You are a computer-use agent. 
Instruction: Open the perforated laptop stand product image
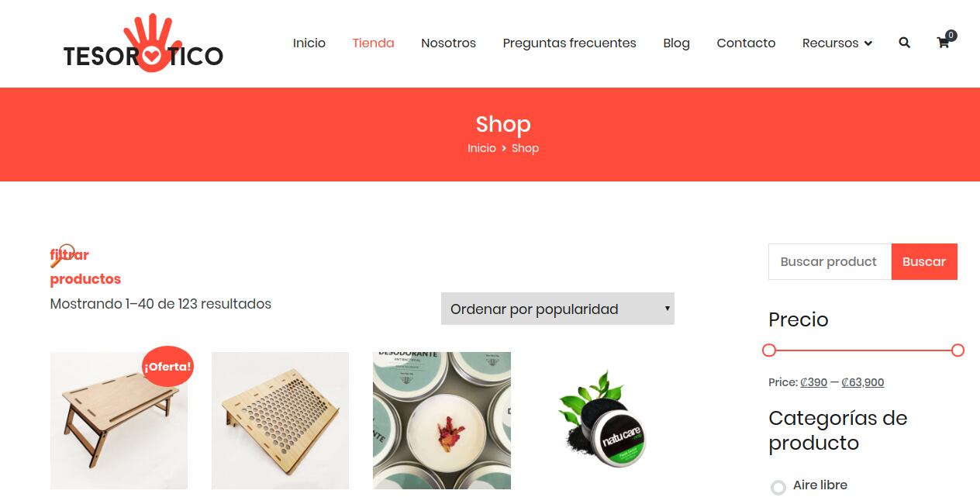tap(280, 420)
